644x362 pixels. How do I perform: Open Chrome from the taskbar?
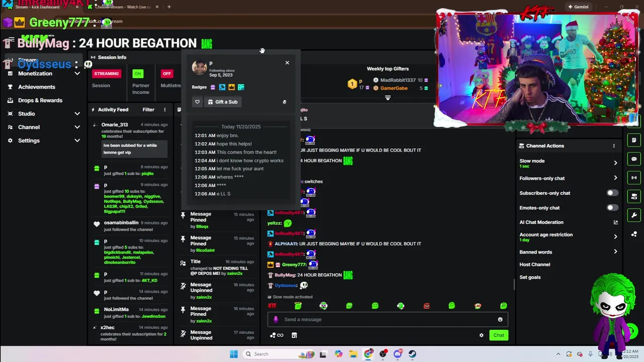tap(368, 354)
